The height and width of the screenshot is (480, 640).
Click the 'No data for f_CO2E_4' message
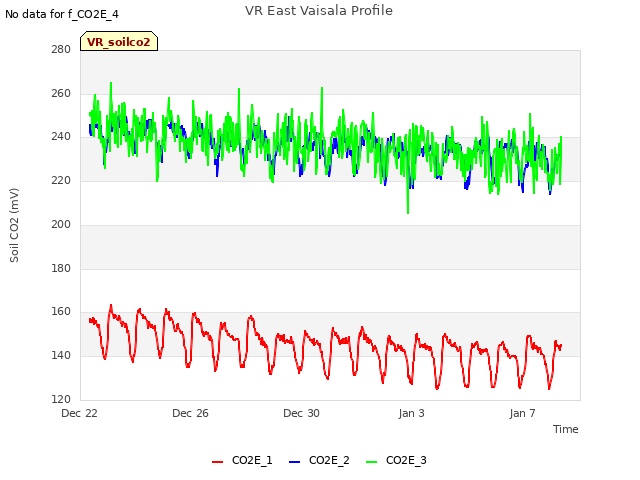coord(62,14)
